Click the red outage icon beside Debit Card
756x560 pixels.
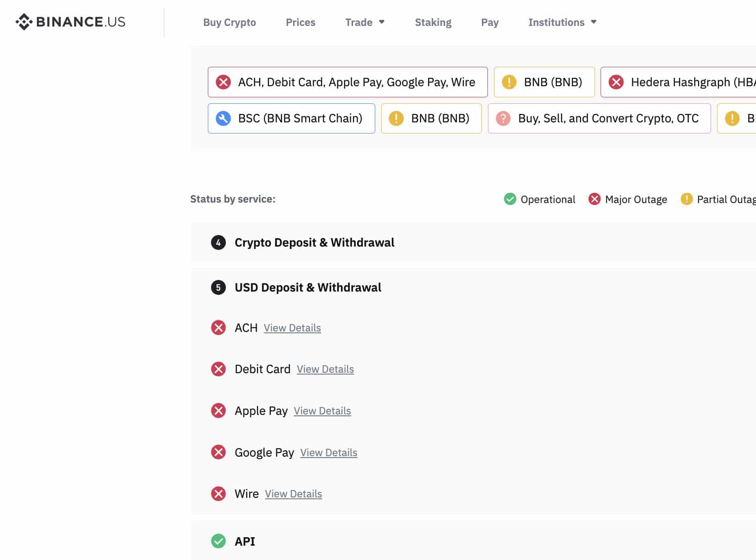click(x=218, y=369)
